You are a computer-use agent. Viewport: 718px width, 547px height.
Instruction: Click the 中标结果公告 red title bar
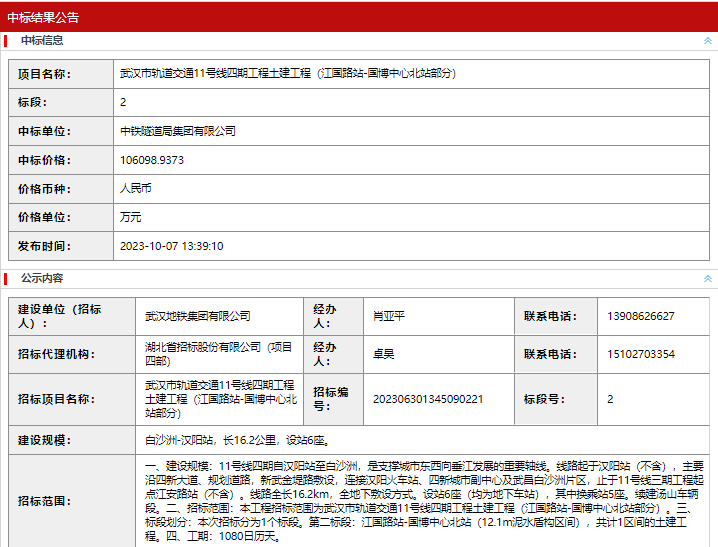pyautogui.click(x=359, y=17)
